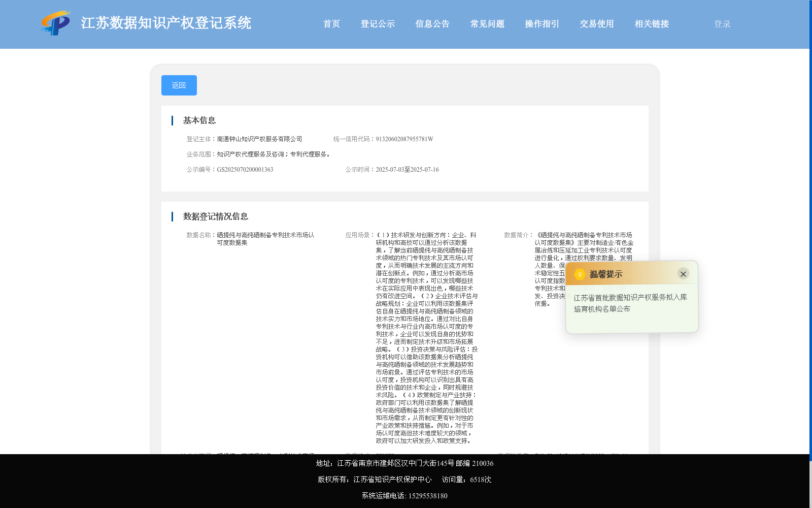Image resolution: width=812 pixels, height=508 pixels.
Task: Navigate to 交易使用
Action: click(x=597, y=24)
